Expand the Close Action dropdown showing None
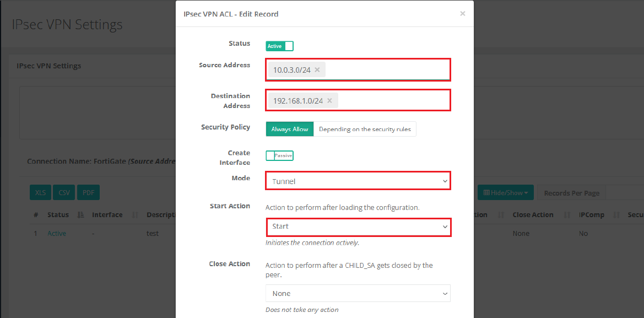This screenshot has height=318, width=644. point(358,294)
